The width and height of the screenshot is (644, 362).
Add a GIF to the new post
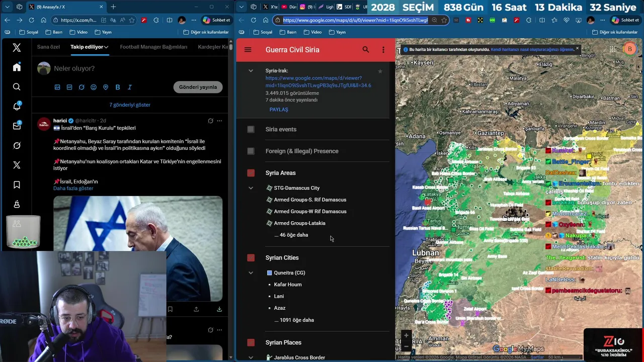[69, 87]
